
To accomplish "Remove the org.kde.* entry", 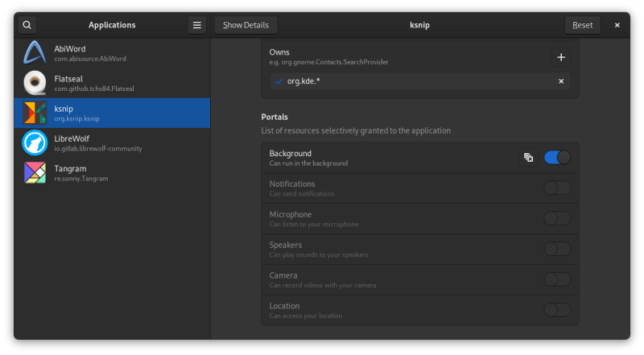I will 561,81.
